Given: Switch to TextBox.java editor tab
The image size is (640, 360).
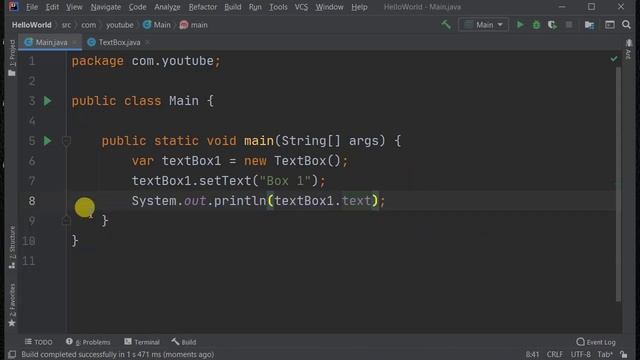Looking at the screenshot, I should (x=118, y=42).
